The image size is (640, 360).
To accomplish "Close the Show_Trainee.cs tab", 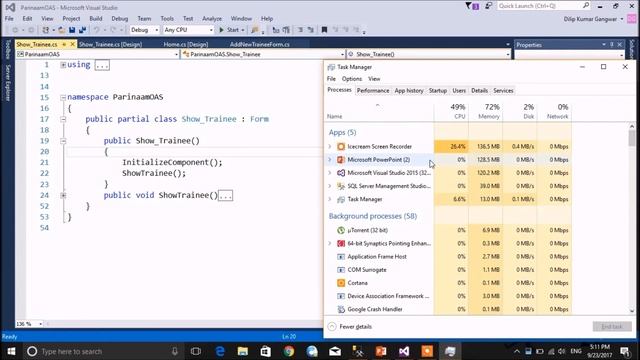I will point(73,44).
